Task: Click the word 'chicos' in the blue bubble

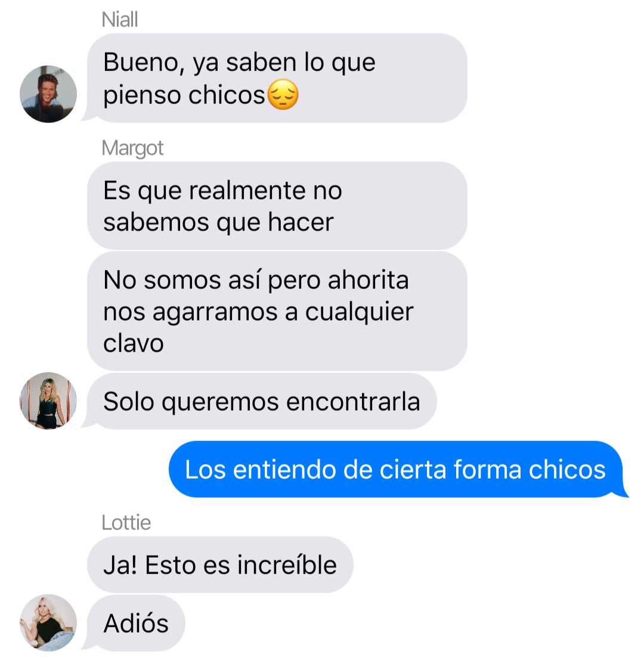Action: click(567, 469)
